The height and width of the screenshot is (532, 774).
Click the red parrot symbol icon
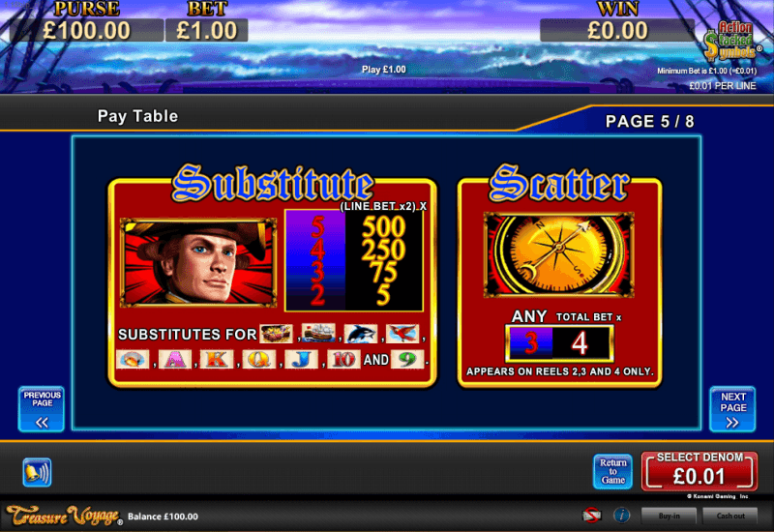click(x=402, y=334)
